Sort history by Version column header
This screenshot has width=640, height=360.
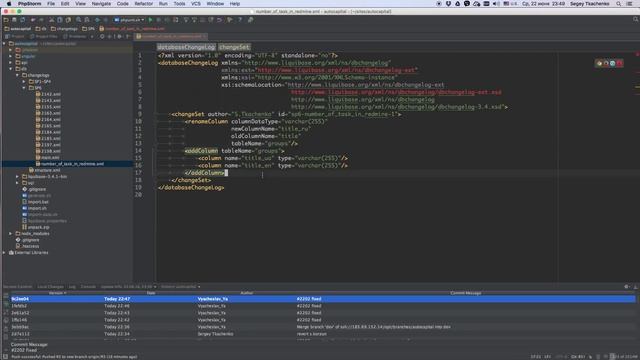(57, 293)
